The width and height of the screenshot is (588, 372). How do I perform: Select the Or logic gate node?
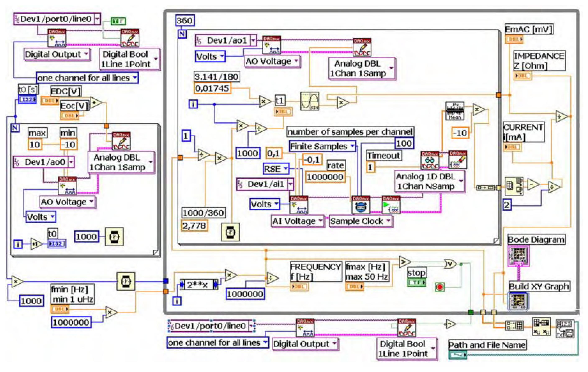tap(450, 264)
